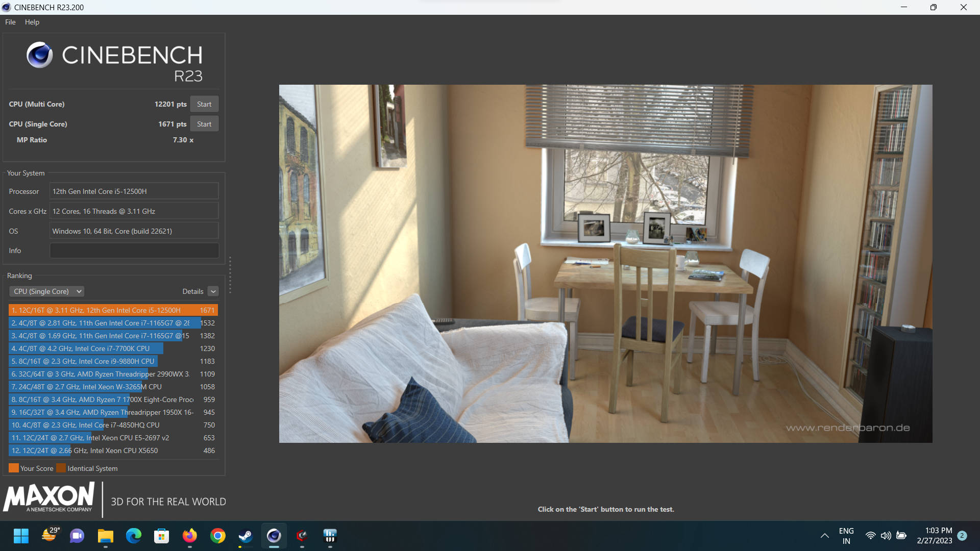Show hidden system tray icons

824,536
